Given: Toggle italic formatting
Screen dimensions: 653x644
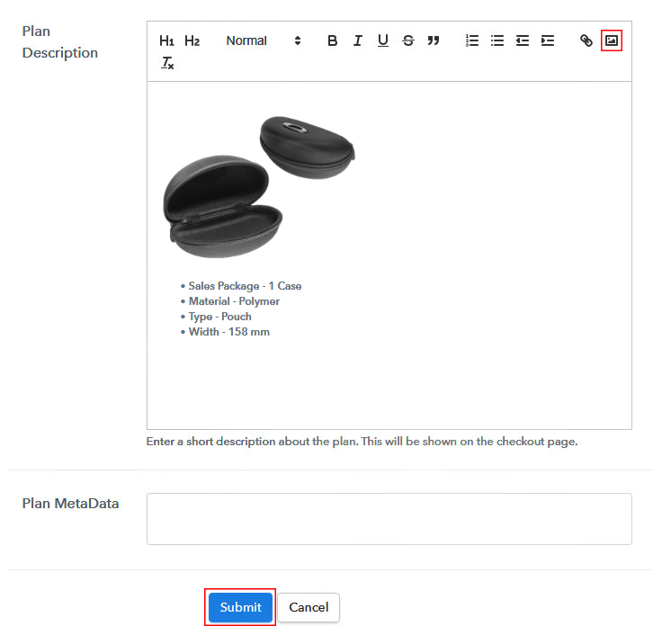Looking at the screenshot, I should [x=357, y=40].
